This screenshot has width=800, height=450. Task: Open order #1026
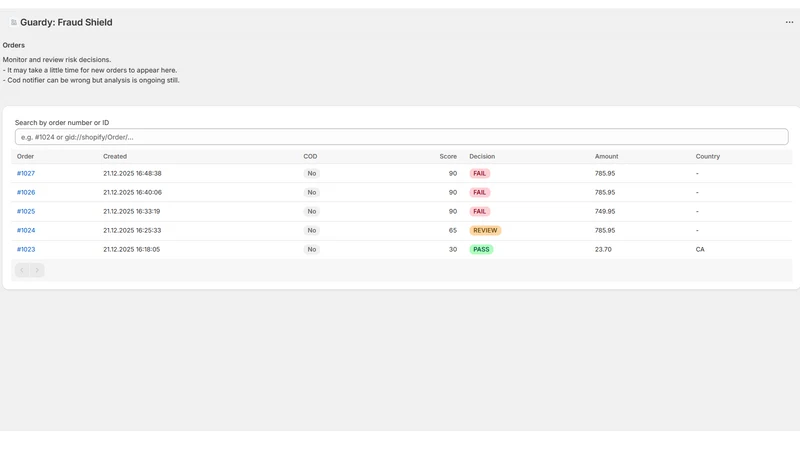pos(26,192)
